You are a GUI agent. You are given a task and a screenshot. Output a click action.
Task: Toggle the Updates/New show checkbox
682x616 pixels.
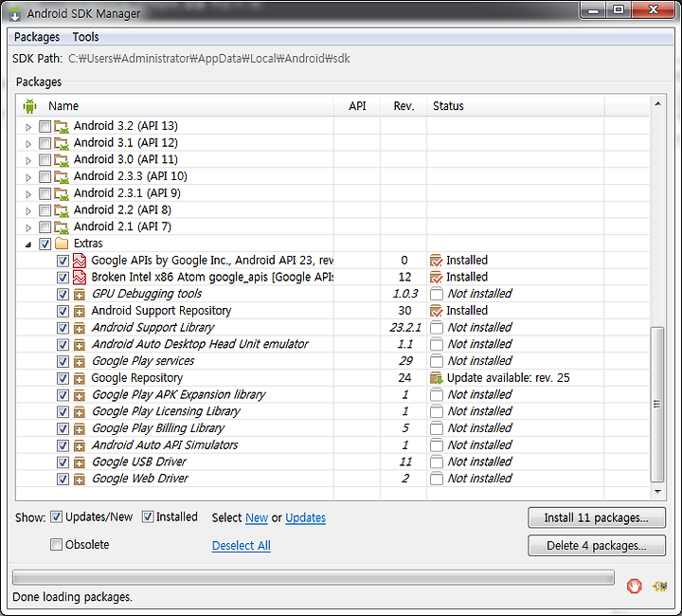pyautogui.click(x=56, y=516)
